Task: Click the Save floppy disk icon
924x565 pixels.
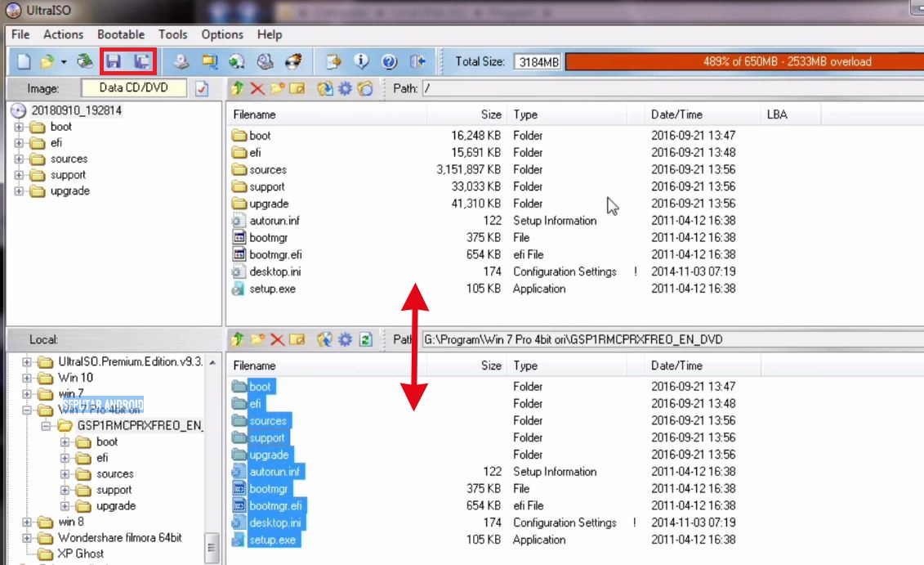Action: [x=113, y=61]
